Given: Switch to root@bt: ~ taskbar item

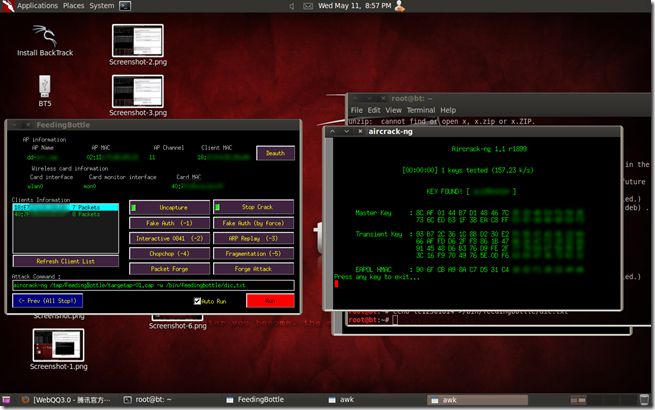Looking at the screenshot, I should 148,400.
